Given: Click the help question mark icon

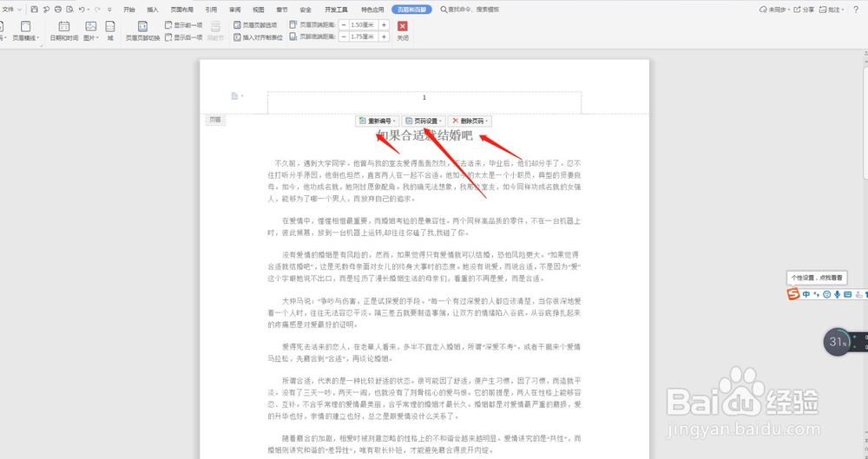Looking at the screenshot, I should click(854, 10).
